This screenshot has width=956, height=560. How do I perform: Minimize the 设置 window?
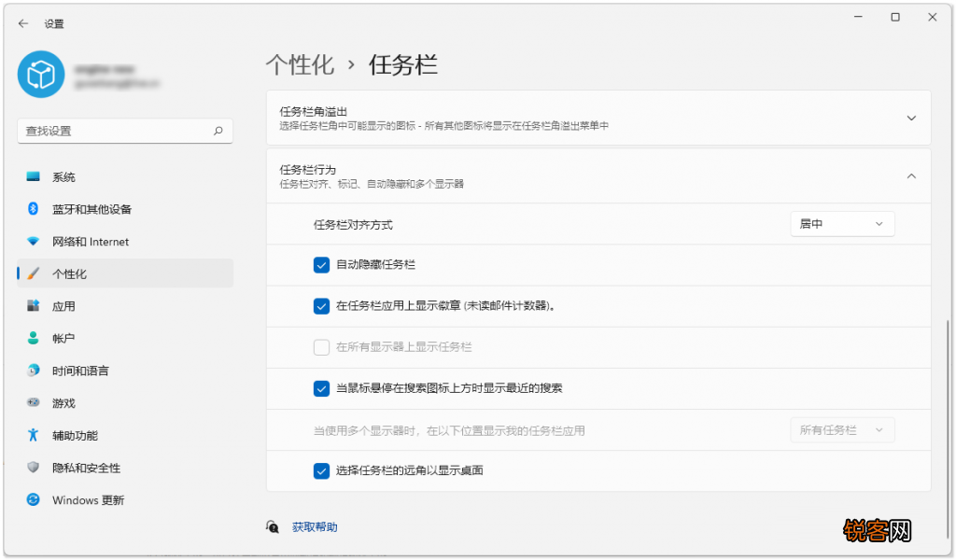858,17
